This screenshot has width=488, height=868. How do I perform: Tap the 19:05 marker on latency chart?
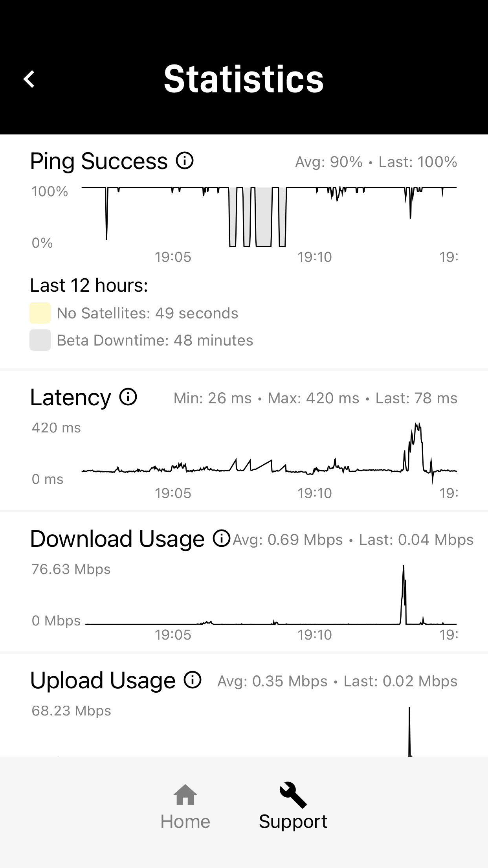click(173, 493)
